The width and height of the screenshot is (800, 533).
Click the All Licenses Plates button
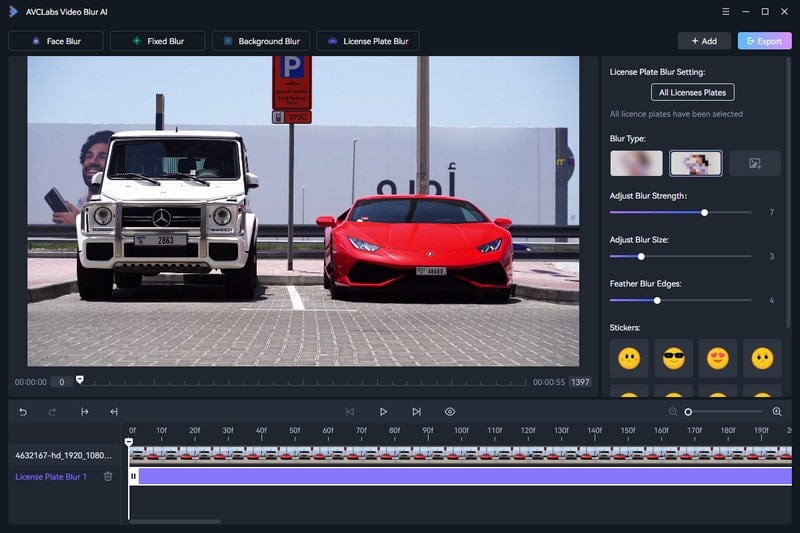(x=692, y=92)
